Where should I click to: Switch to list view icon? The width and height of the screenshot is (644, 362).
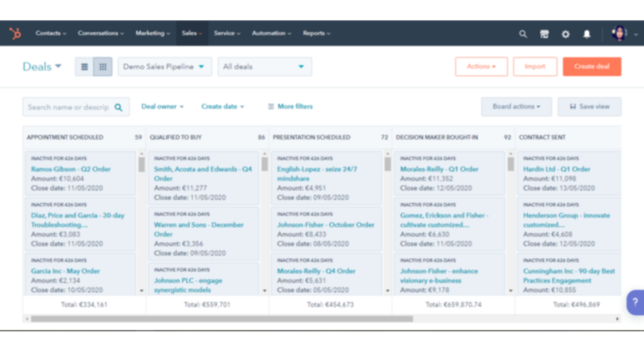(84, 67)
